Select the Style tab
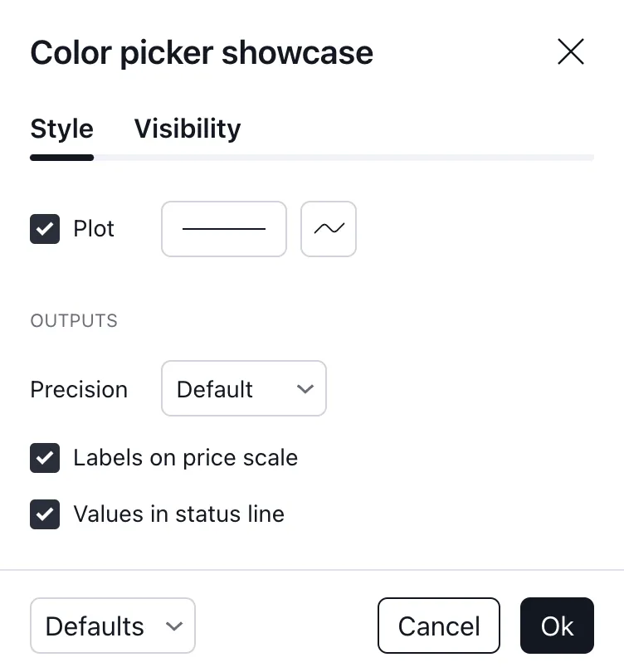 (x=61, y=129)
